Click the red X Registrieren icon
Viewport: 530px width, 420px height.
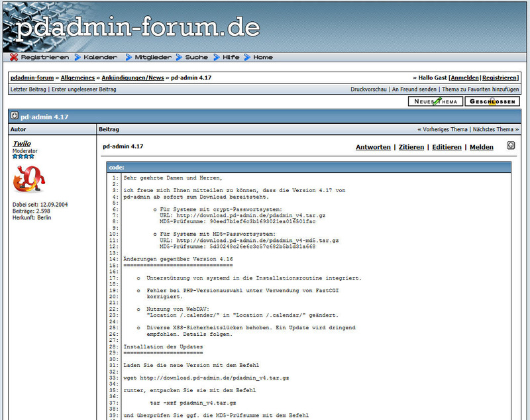pos(14,58)
